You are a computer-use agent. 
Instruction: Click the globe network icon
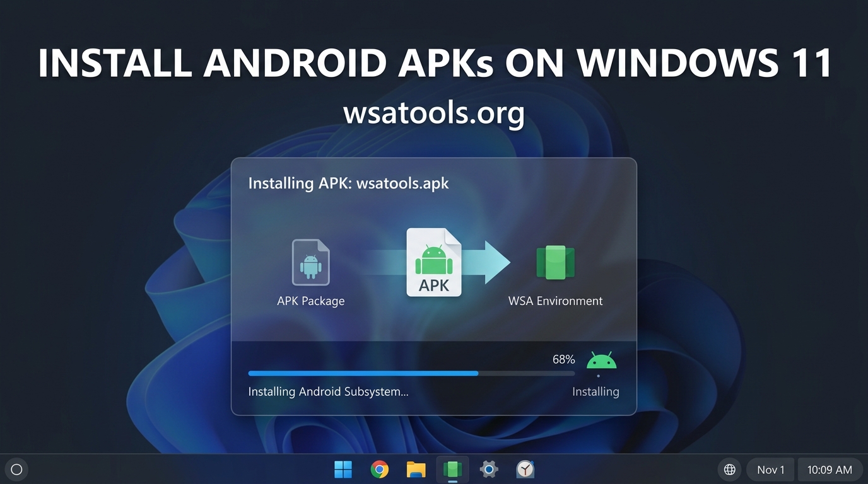coord(730,470)
